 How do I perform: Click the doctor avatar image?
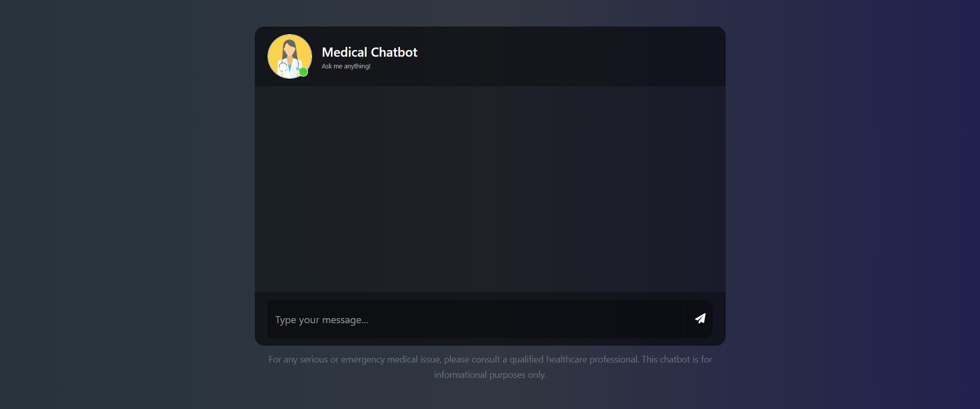click(x=290, y=56)
